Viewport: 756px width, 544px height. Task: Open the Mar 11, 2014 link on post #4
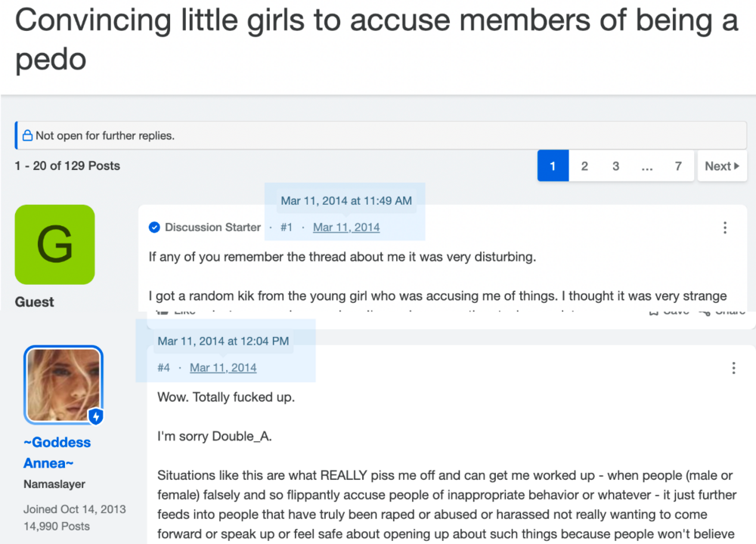coord(223,368)
